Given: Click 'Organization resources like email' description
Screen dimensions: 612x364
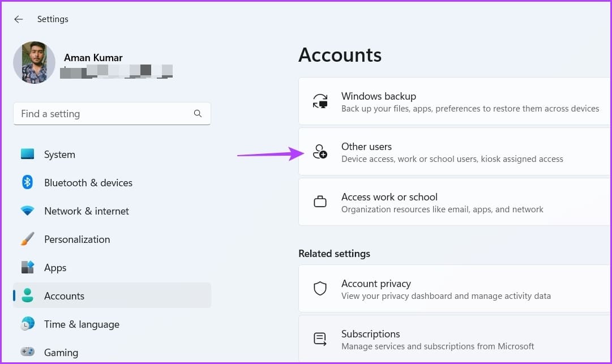Looking at the screenshot, I should point(442,209).
